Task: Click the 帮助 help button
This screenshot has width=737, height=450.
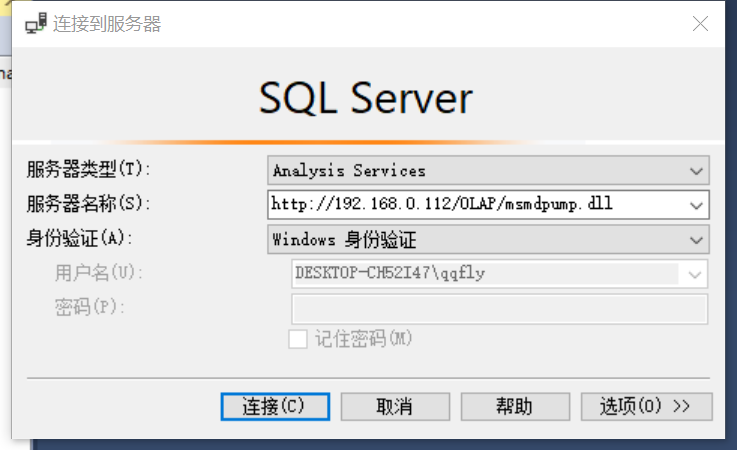Action: tap(515, 407)
